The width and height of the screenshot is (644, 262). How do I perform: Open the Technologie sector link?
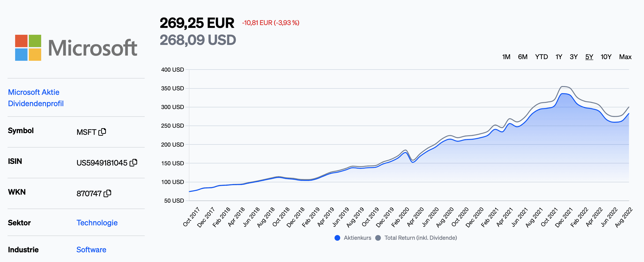(x=97, y=223)
